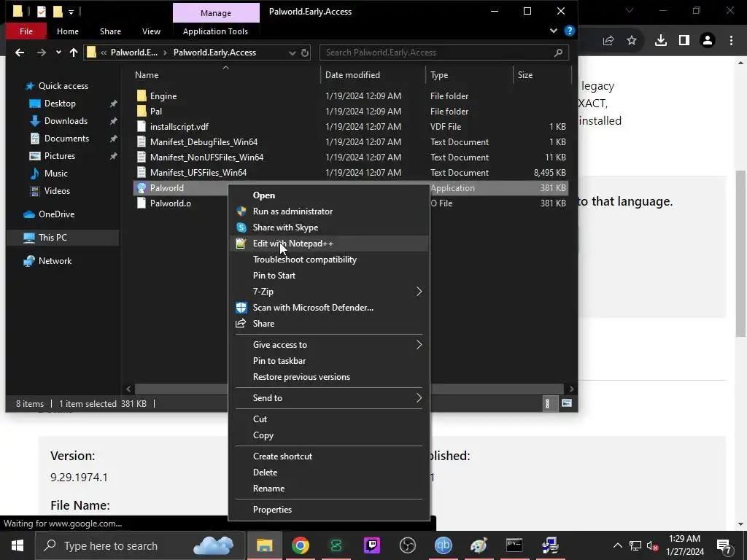Select This PC in the navigation pane

(x=63, y=237)
